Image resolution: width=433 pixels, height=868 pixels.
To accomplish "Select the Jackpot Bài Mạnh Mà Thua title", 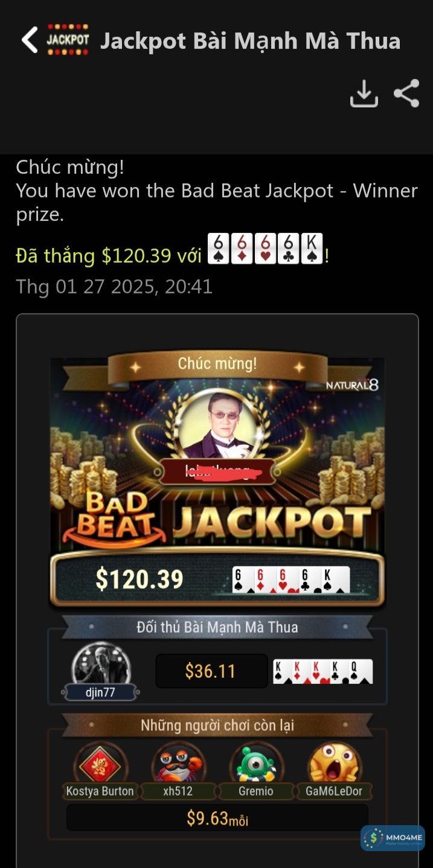I will (x=250, y=40).
